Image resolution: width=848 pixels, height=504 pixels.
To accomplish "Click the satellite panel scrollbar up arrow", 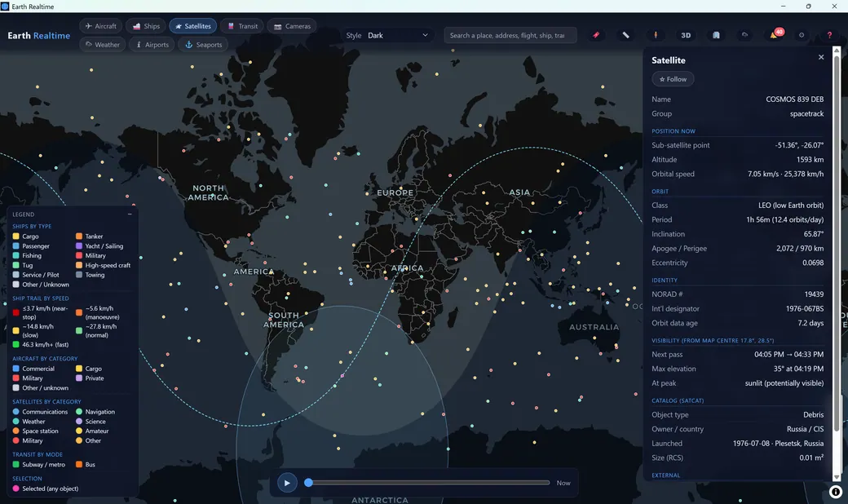I will tap(837, 51).
